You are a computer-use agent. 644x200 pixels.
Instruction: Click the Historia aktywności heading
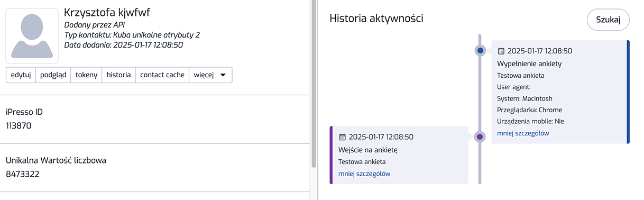[376, 18]
